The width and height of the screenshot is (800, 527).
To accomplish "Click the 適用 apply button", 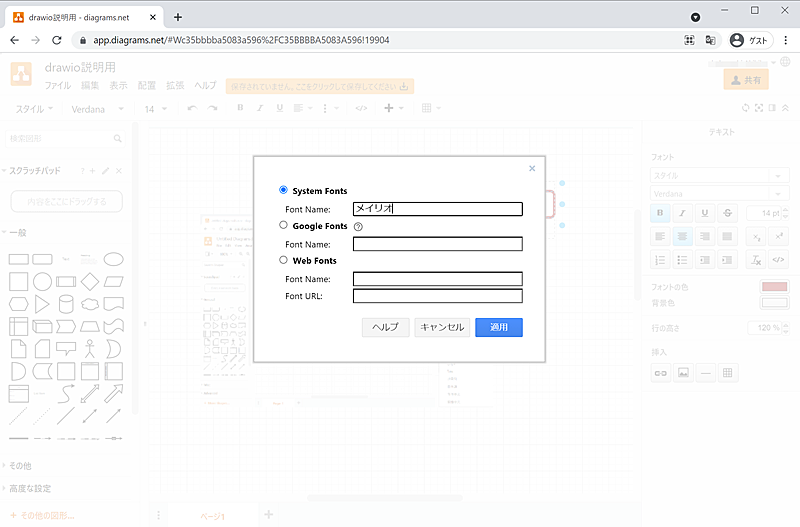I will (x=499, y=327).
